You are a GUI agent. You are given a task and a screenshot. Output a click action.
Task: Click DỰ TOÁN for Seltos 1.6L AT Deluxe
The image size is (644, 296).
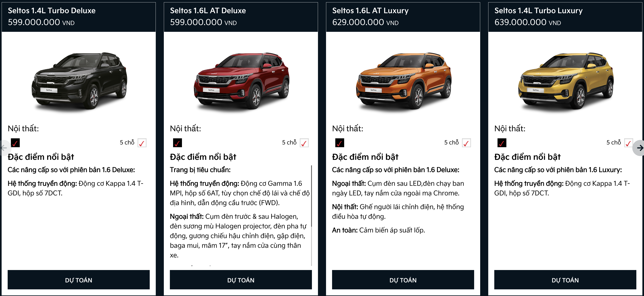[x=241, y=280]
